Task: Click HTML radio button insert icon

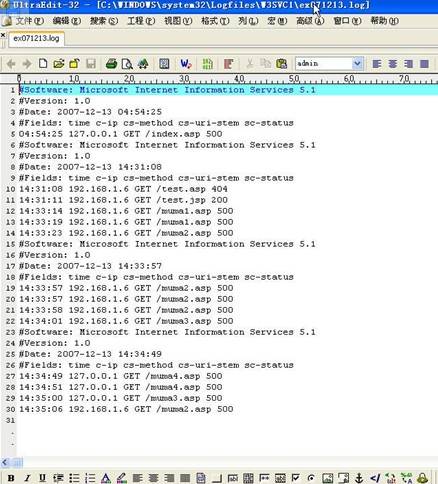Action: click(x=311, y=478)
